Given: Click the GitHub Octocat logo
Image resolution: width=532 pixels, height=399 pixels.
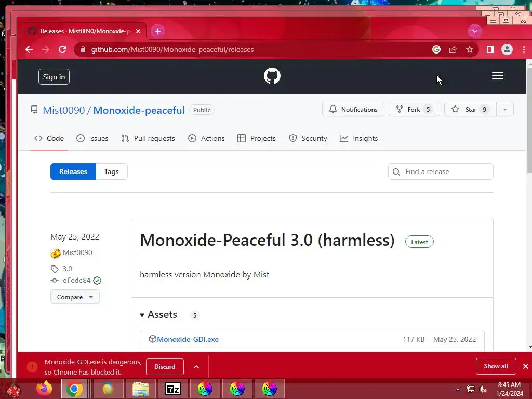Looking at the screenshot, I should [272, 76].
